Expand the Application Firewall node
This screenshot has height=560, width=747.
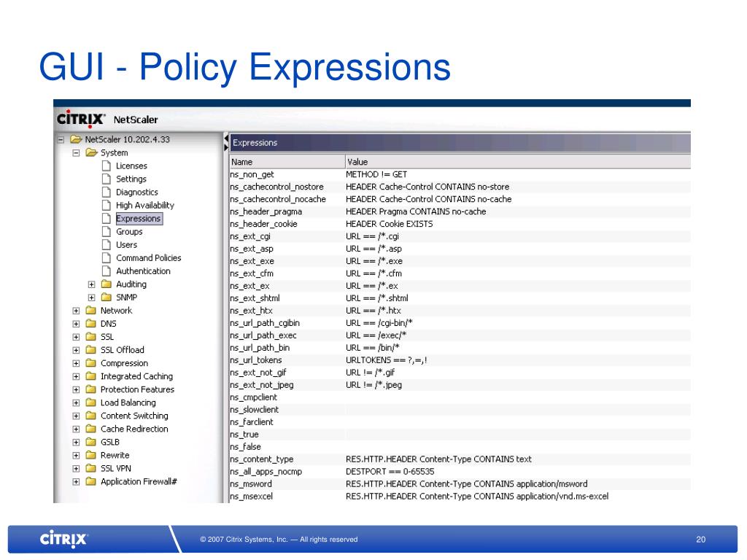(x=76, y=482)
